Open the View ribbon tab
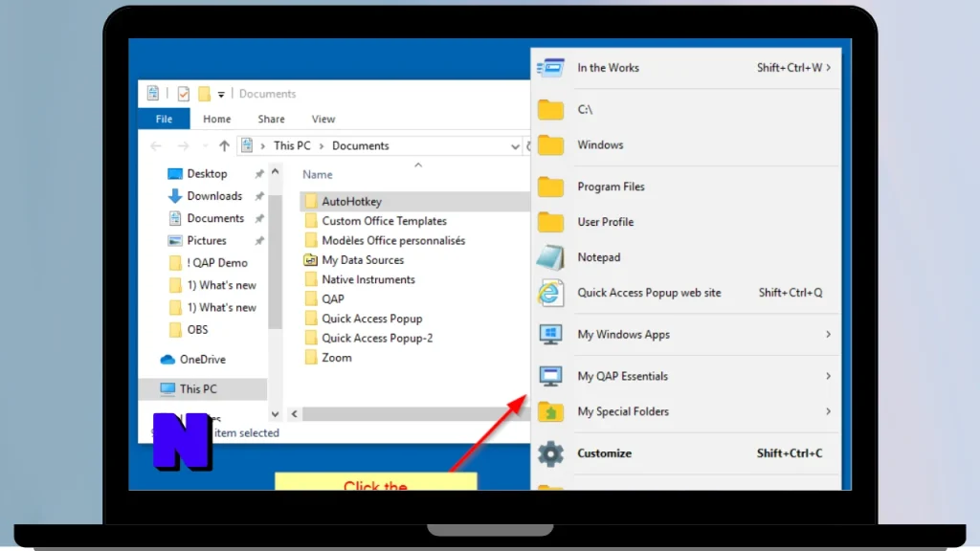The image size is (980, 551). (x=323, y=119)
